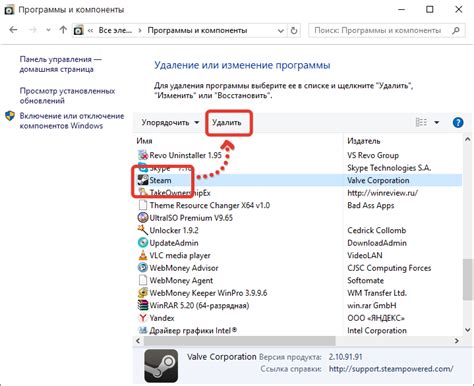Click the search magnifier icon
Screen dimensions: 474x386
click(456, 31)
